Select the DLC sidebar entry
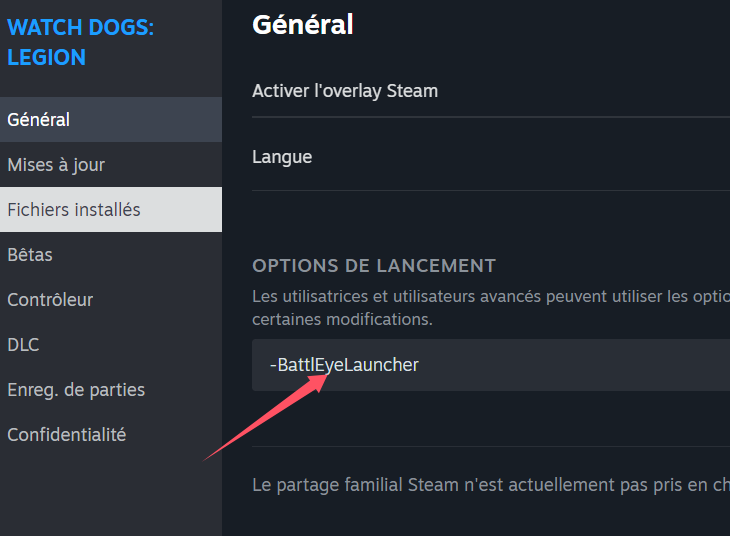This screenshot has height=536, width=730. coord(111,345)
